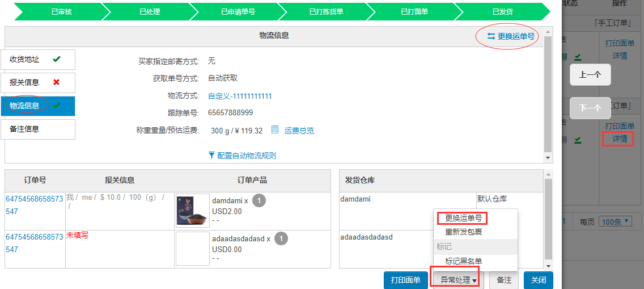Click the 已处理 progress step
The width and height of the screenshot is (644, 289).
click(x=150, y=11)
